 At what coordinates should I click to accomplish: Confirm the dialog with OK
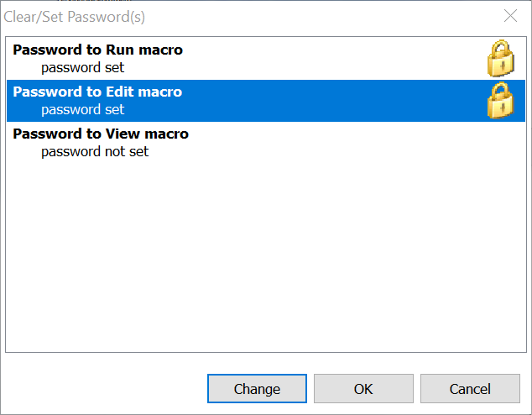[x=363, y=389]
